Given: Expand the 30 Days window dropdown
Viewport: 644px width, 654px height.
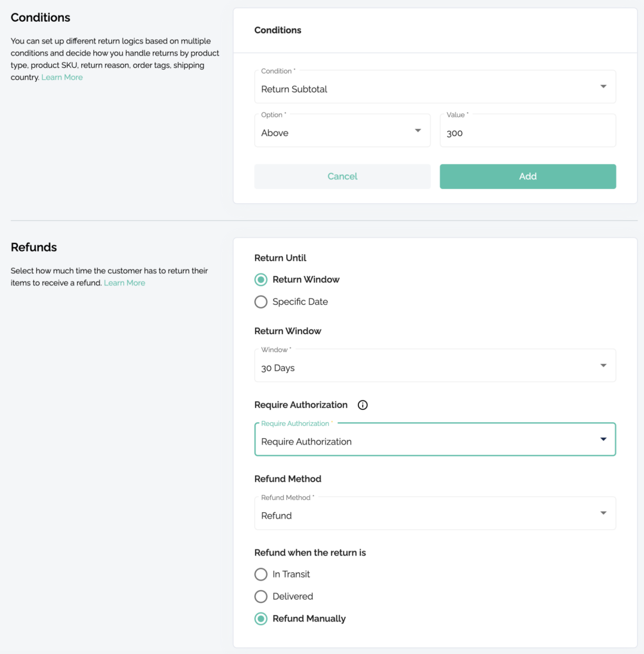Looking at the screenshot, I should click(435, 365).
